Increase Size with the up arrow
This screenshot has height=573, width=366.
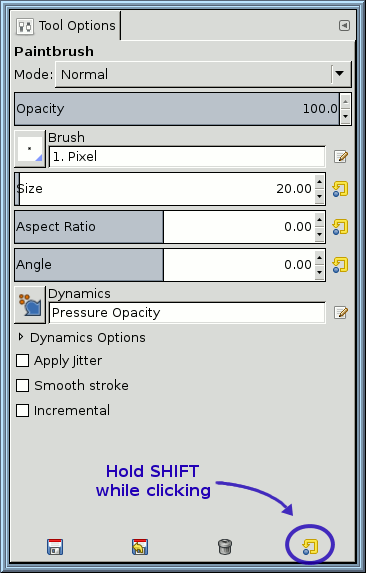click(x=320, y=181)
